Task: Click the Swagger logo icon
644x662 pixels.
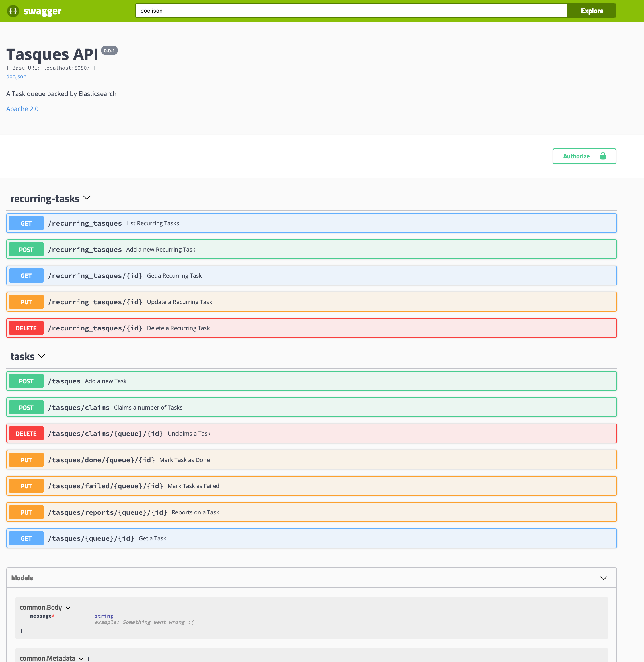Action: tap(13, 11)
